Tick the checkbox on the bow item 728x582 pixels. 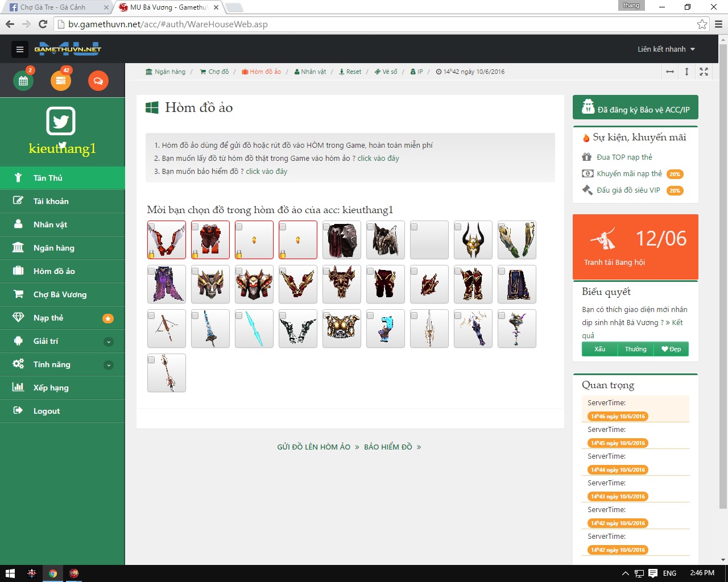152,315
